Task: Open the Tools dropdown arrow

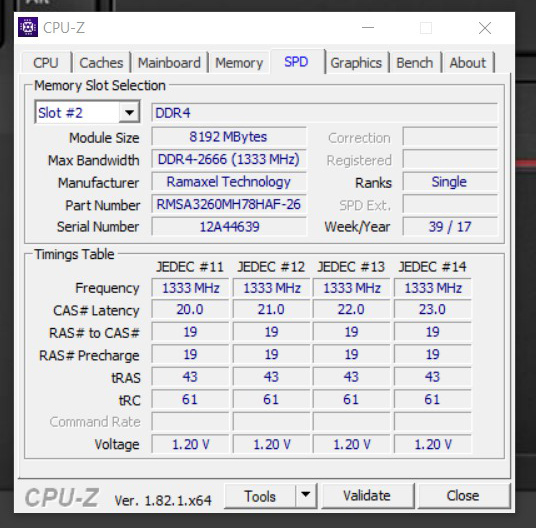Action: tap(306, 495)
